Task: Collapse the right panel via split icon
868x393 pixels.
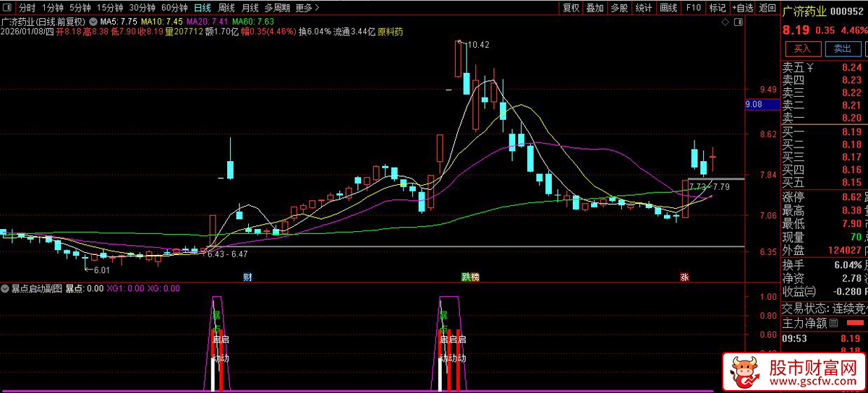Action: (738, 22)
